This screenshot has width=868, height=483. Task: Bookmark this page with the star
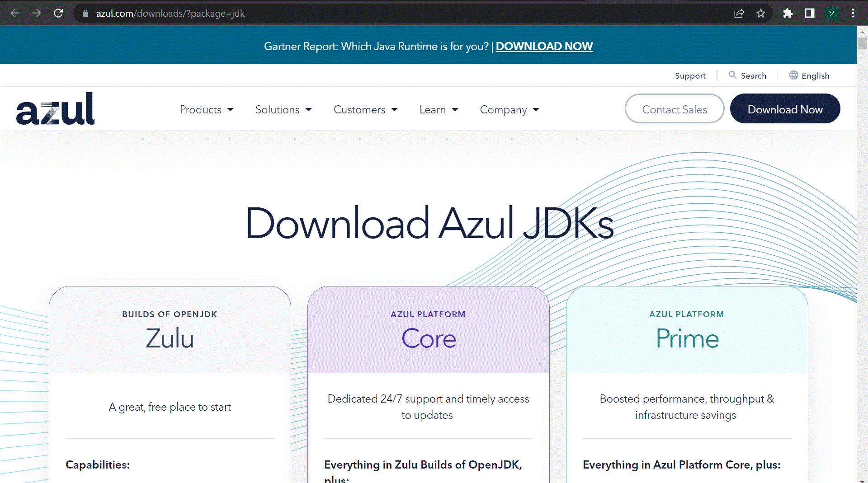pyautogui.click(x=761, y=13)
